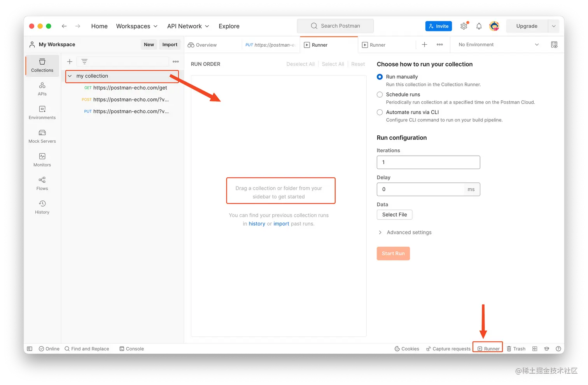Screen dimensions: 588x385
Task: Click the back navigation arrow
Action: (64, 26)
